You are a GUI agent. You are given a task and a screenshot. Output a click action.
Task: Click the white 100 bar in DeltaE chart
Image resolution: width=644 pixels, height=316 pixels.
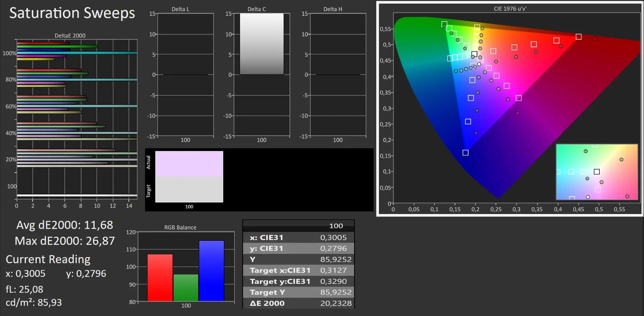[77, 195]
